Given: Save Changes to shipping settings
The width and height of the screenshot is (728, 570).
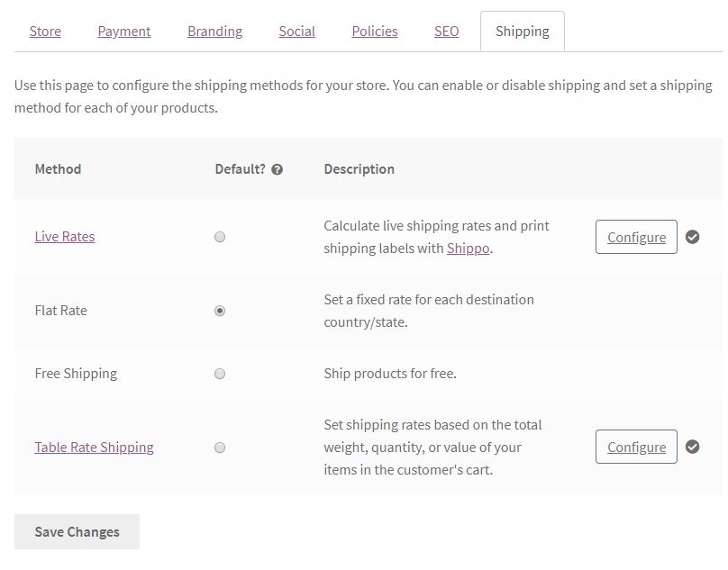Looking at the screenshot, I should [77, 531].
